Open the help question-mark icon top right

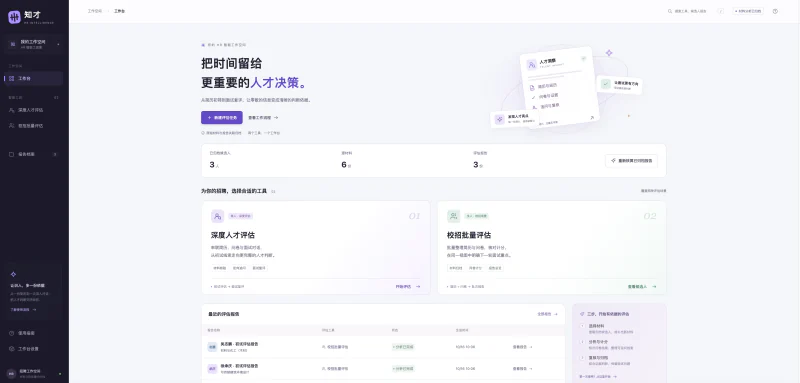coord(775,11)
